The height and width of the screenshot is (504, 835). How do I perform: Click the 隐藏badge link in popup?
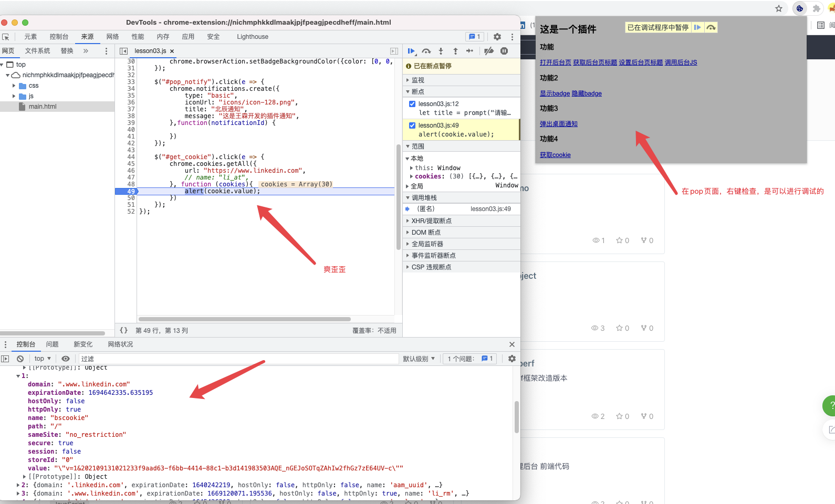(587, 93)
